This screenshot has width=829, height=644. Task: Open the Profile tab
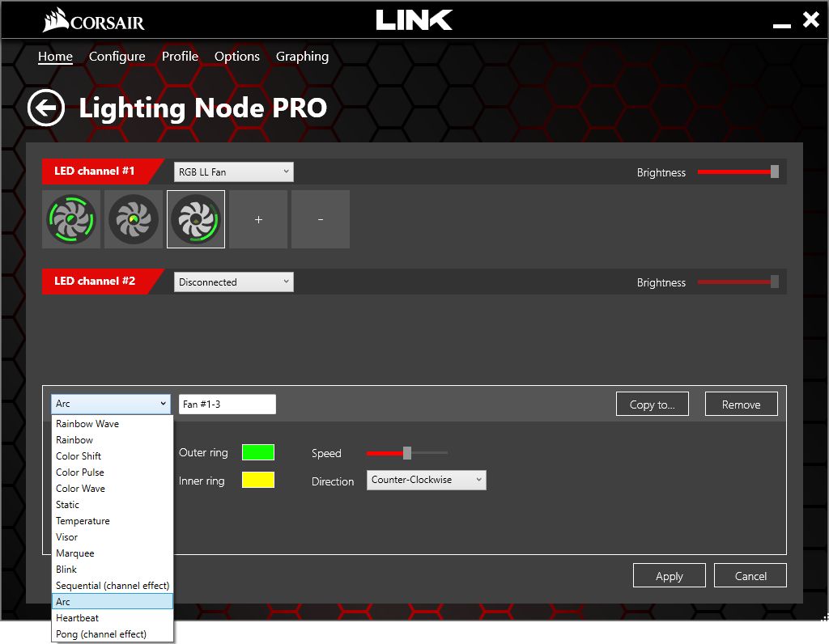[x=180, y=57]
